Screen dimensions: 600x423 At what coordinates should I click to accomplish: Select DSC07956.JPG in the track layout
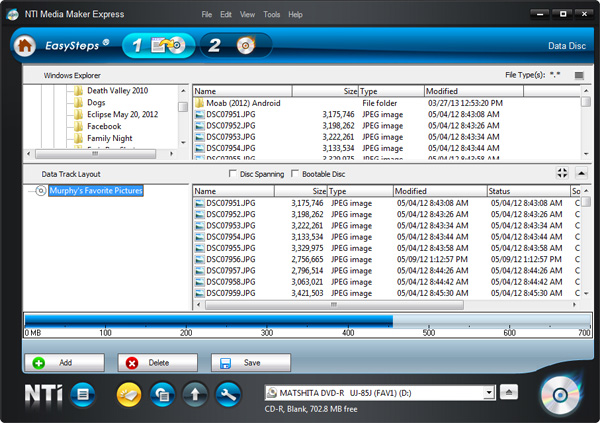click(231, 260)
